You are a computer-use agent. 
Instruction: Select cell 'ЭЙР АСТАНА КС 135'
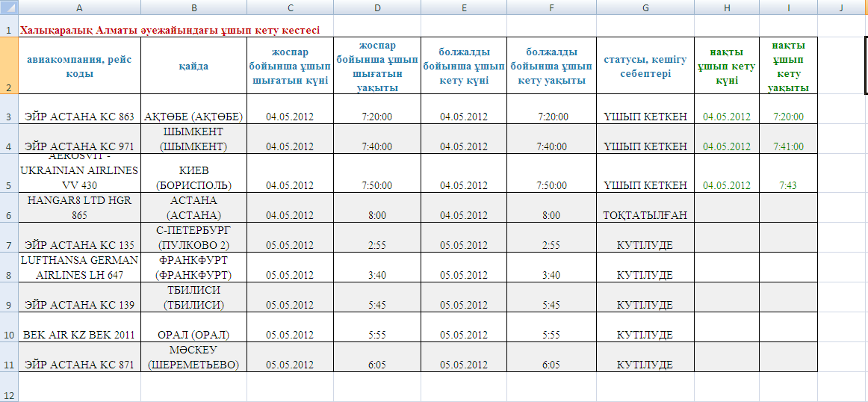(x=80, y=238)
